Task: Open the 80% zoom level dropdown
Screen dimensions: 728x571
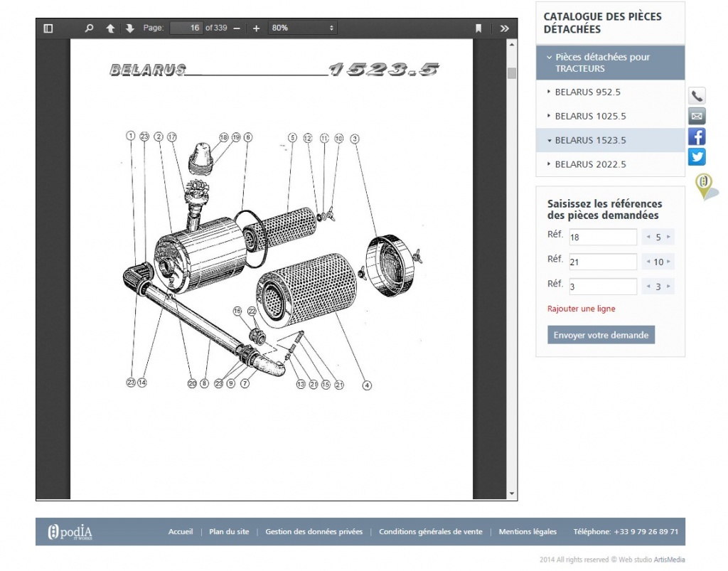Action: (x=302, y=28)
